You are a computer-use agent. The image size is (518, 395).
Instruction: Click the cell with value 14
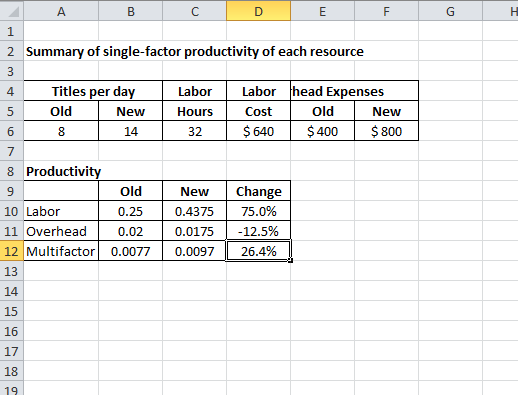(x=131, y=131)
